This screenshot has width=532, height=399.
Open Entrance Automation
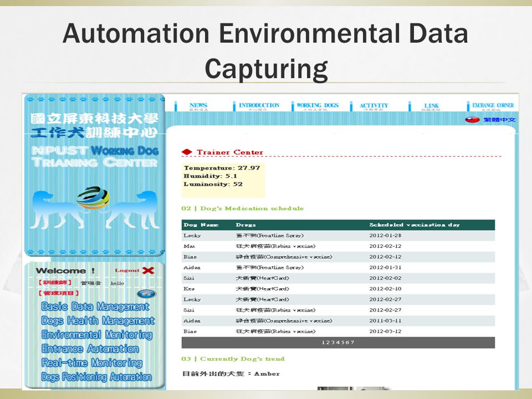90,349
